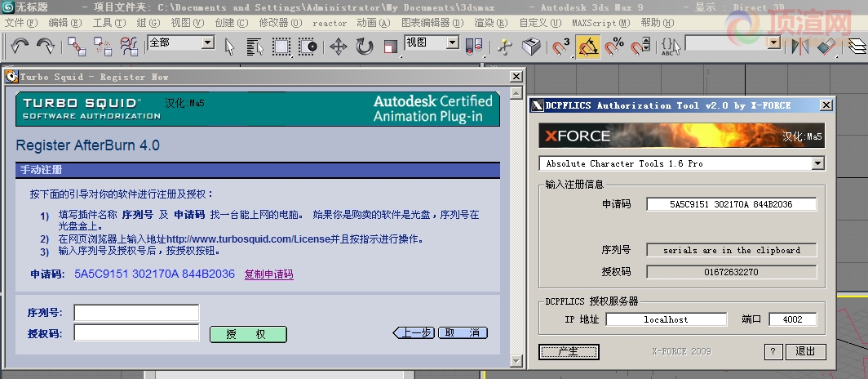Activate the Select and Link tool
The height and width of the screenshot is (379, 868).
coord(77,46)
